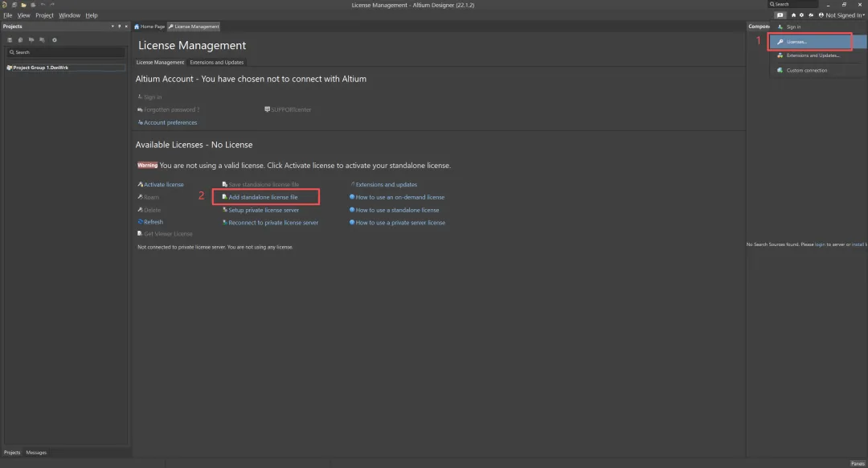The image size is (868, 468).
Task: Click the Altium logo icon in title bar
Action: pyautogui.click(x=5, y=5)
